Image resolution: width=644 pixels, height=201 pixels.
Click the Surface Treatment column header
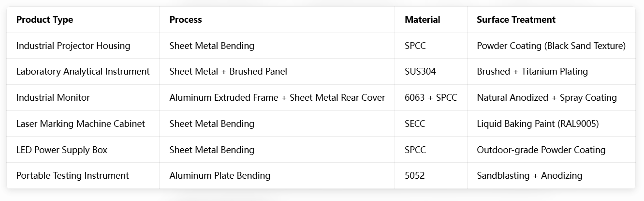click(x=516, y=20)
